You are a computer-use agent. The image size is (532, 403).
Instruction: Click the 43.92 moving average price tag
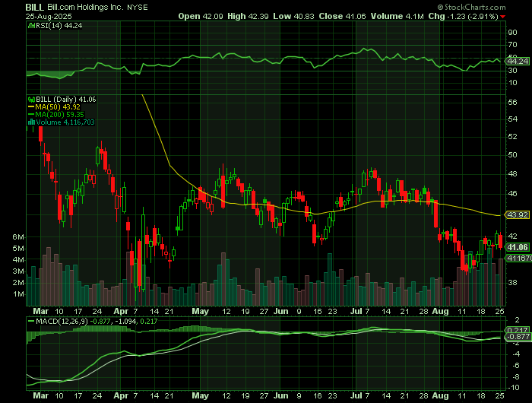518,214
